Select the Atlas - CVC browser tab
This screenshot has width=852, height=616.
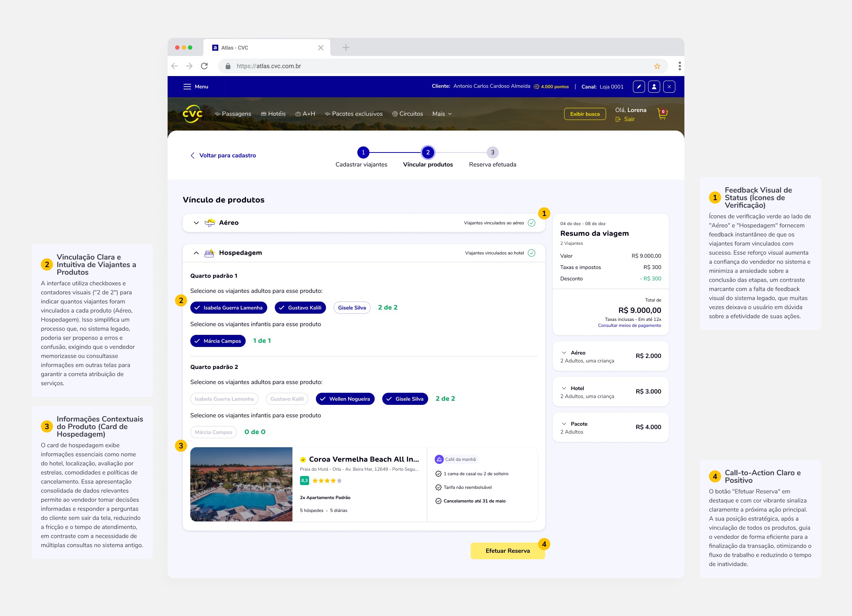pyautogui.click(x=267, y=48)
